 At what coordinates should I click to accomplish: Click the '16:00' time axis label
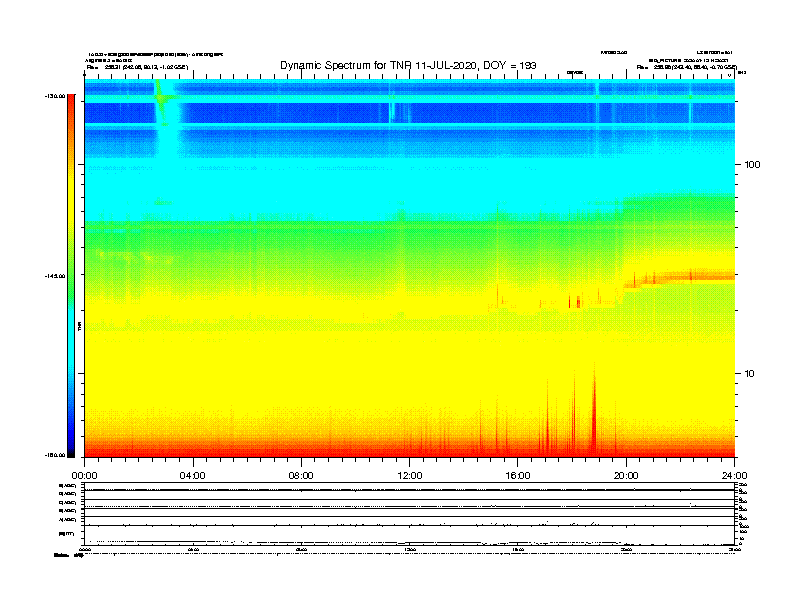518,476
